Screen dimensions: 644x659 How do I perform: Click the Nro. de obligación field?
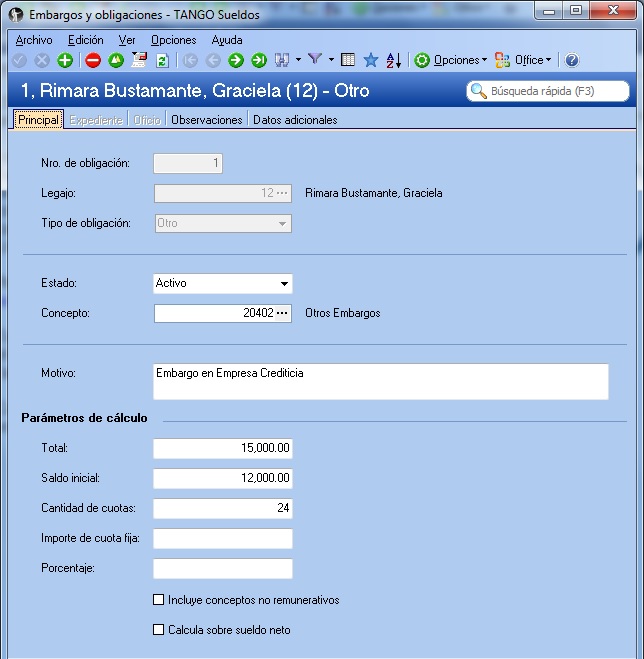click(188, 163)
